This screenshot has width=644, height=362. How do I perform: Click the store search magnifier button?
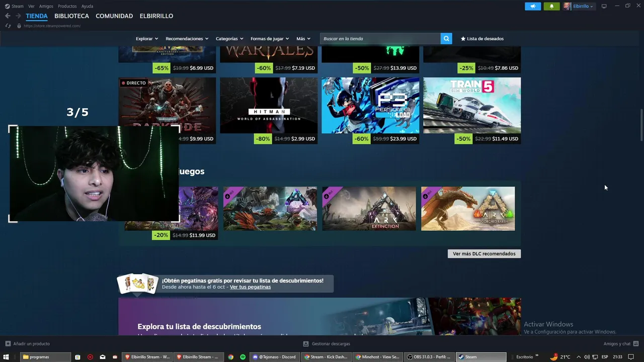pyautogui.click(x=446, y=39)
